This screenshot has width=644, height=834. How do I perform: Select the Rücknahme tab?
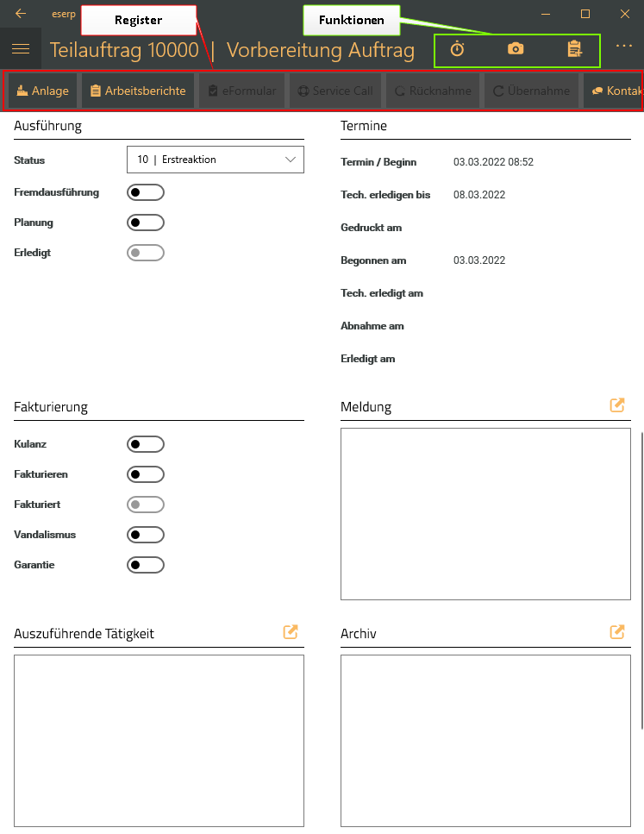433,91
